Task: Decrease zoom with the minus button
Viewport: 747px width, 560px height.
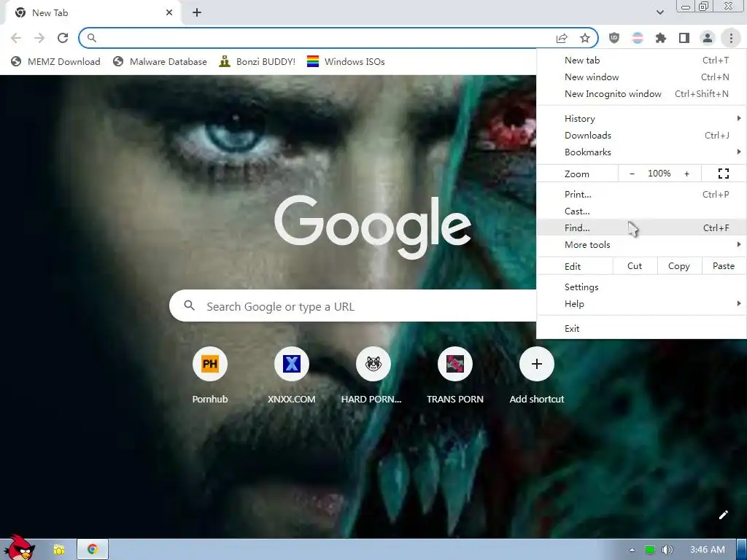Action: [632, 174]
